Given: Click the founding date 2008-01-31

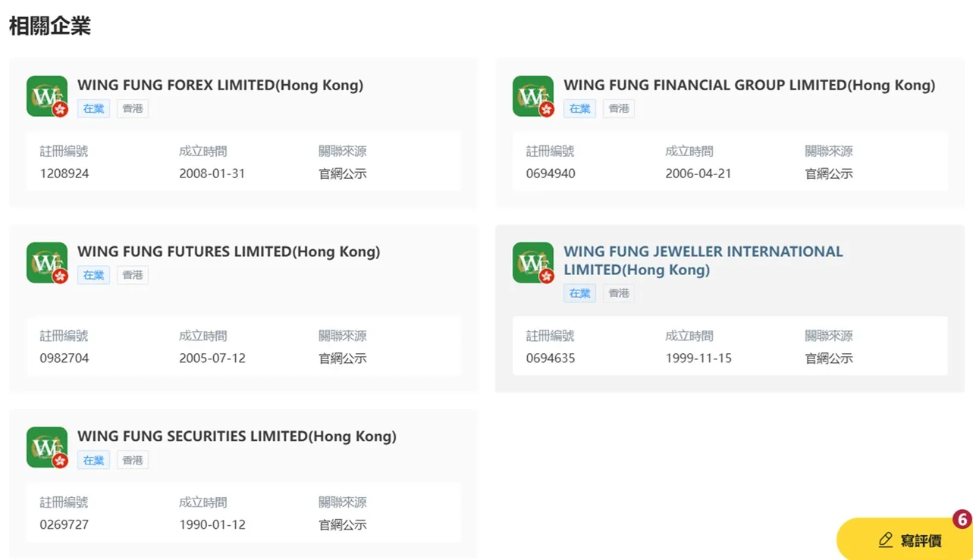Looking at the screenshot, I should [x=212, y=174].
